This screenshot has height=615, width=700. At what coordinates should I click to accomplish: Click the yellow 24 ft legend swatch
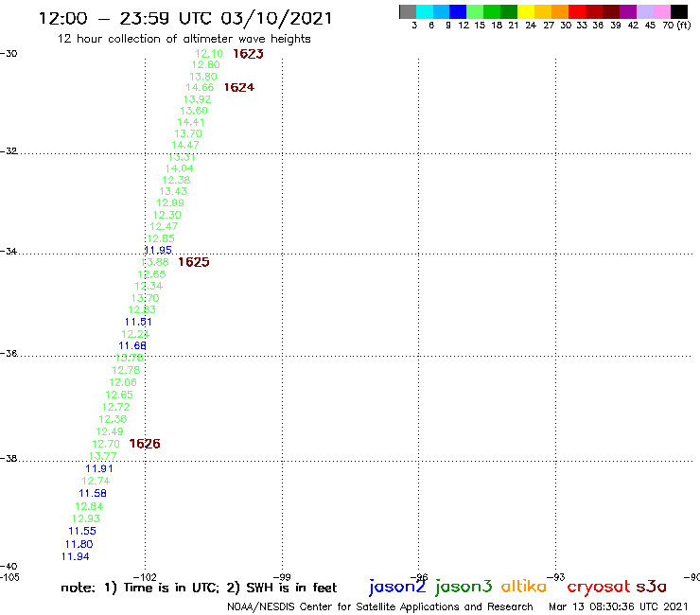[x=526, y=11]
